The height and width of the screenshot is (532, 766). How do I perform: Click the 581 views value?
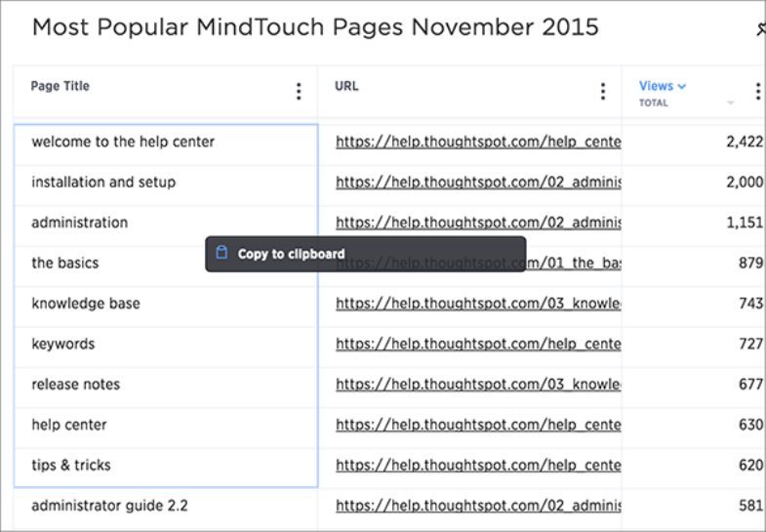click(750, 506)
